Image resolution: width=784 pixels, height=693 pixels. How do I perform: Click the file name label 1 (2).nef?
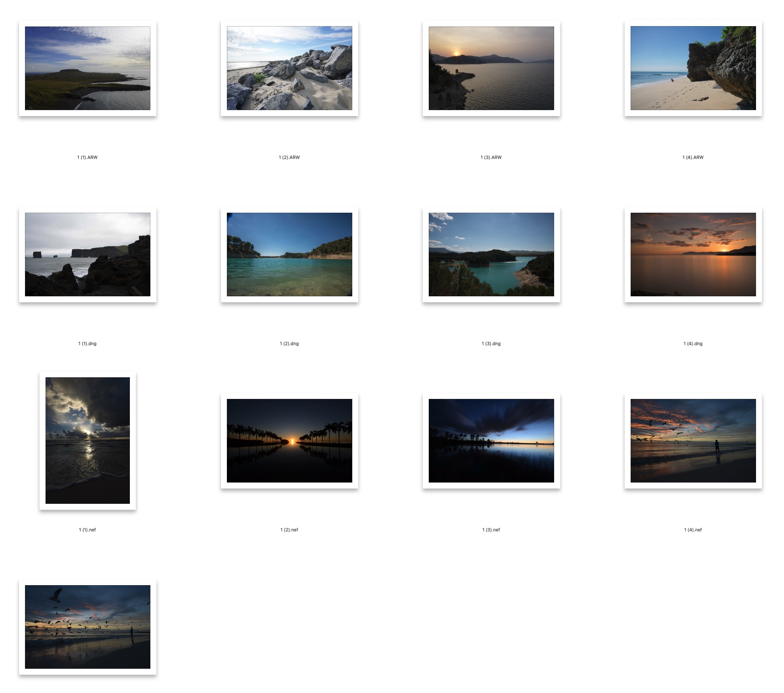tap(289, 530)
